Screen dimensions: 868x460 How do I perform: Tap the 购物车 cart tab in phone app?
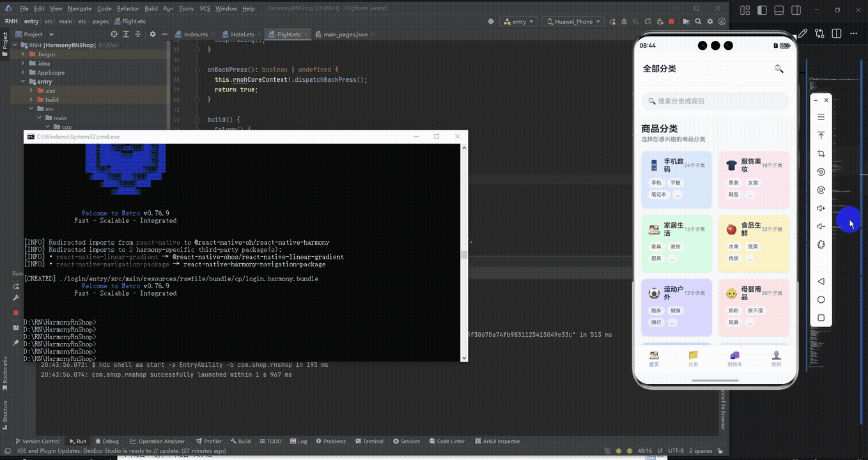(x=734, y=358)
